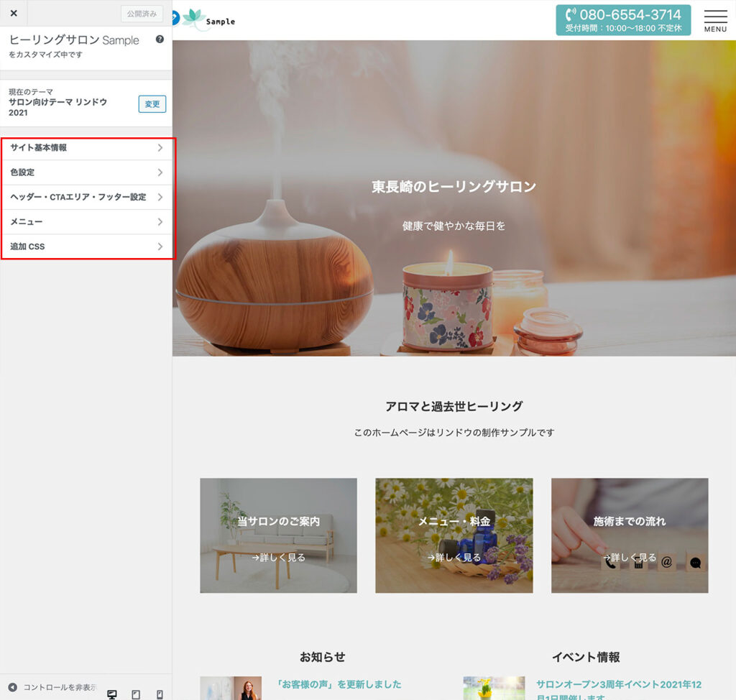Click →詳しく見る on 当サロンのご案内 card
The width and height of the screenshot is (736, 700).
[278, 557]
